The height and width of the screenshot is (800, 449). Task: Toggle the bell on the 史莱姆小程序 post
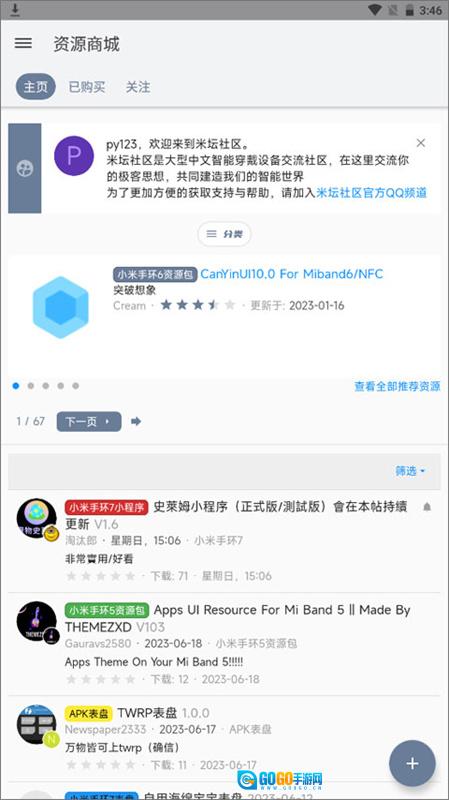(x=427, y=507)
